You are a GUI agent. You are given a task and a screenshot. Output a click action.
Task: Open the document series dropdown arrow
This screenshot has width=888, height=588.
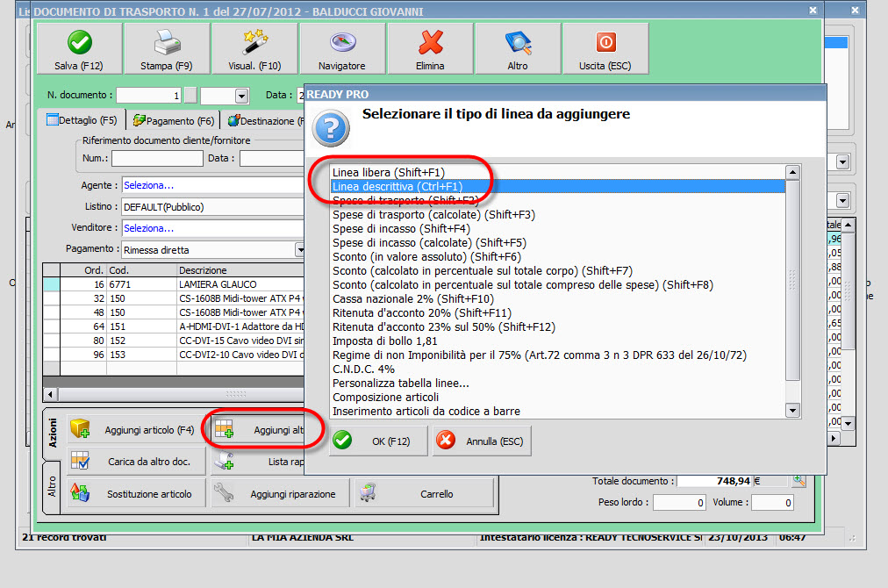[242, 96]
